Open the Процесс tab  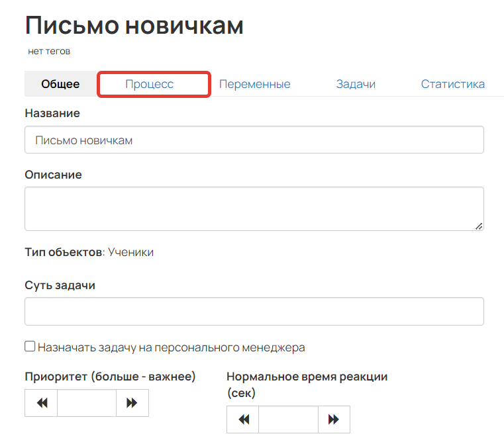pyautogui.click(x=150, y=84)
